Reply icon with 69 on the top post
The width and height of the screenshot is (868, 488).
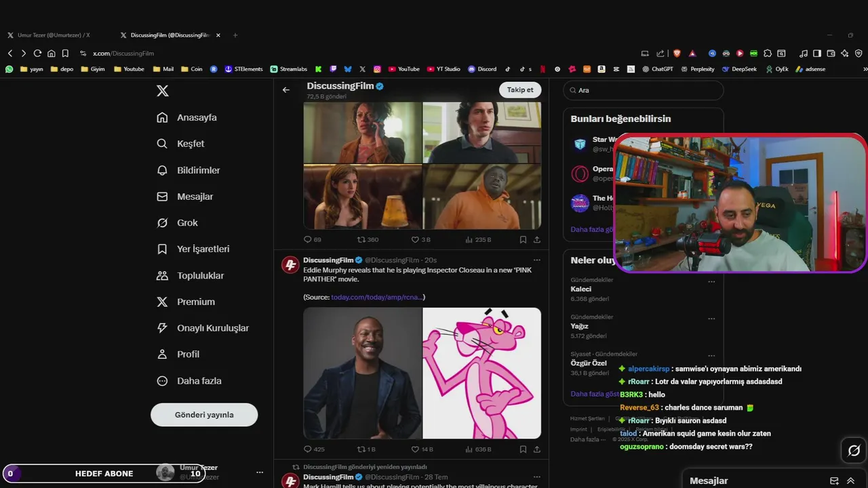313,239
